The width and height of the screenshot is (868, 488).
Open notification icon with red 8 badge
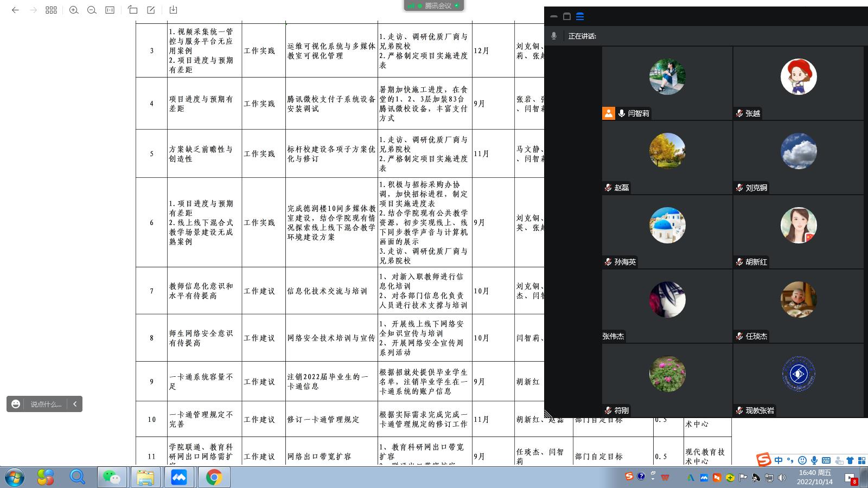851,478
